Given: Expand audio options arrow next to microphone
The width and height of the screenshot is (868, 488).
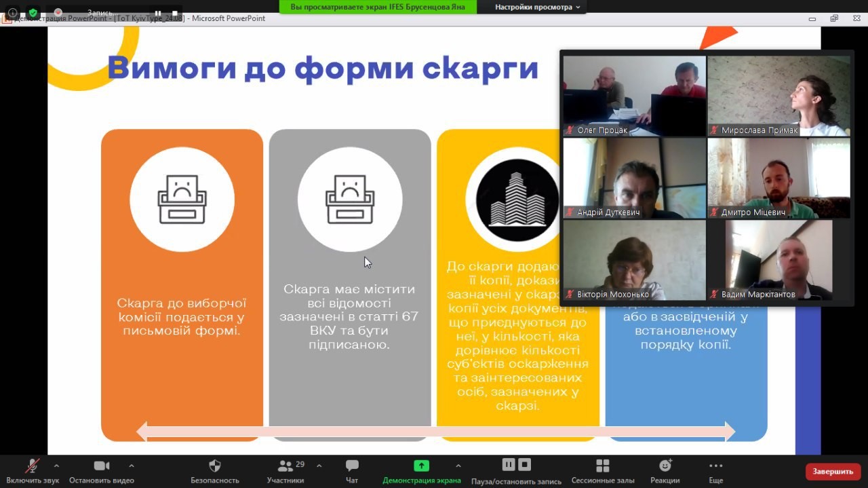Looking at the screenshot, I should point(56,466).
